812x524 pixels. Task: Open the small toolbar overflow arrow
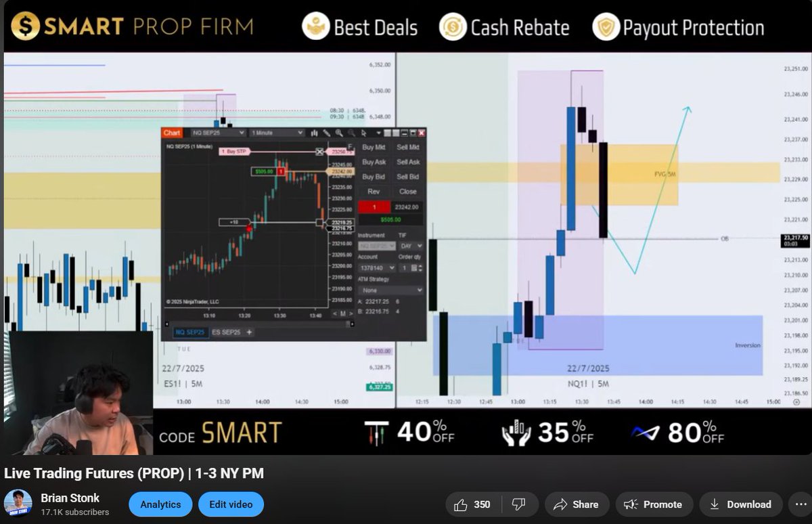(378, 133)
